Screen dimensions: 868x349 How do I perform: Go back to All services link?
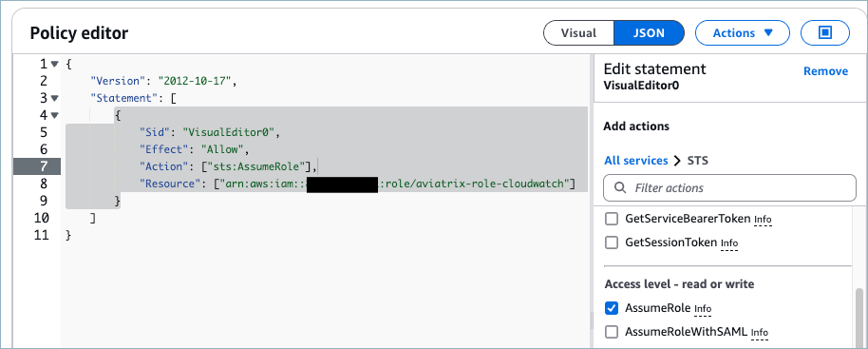636,161
